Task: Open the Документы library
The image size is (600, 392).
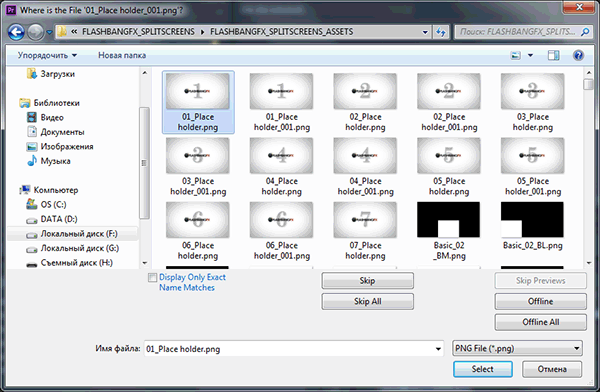Action: coord(55,132)
